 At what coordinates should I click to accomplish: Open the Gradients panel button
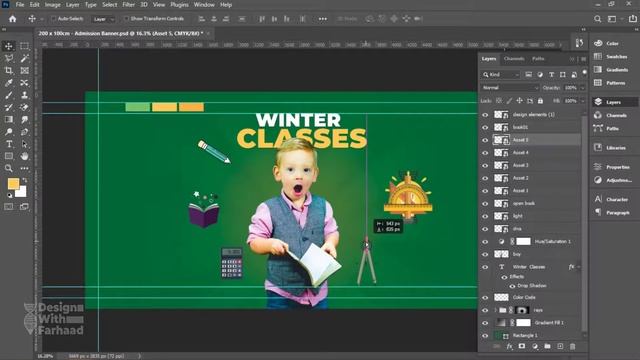click(612, 70)
